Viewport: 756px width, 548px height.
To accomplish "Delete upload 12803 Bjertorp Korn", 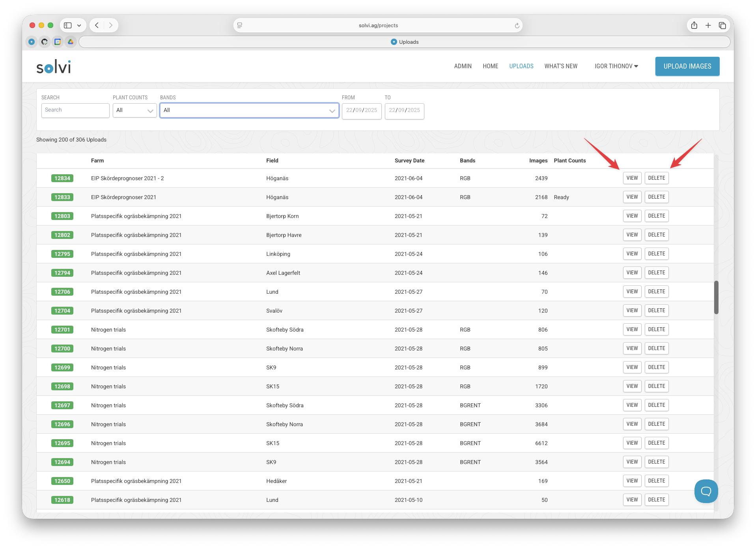I will 656,216.
